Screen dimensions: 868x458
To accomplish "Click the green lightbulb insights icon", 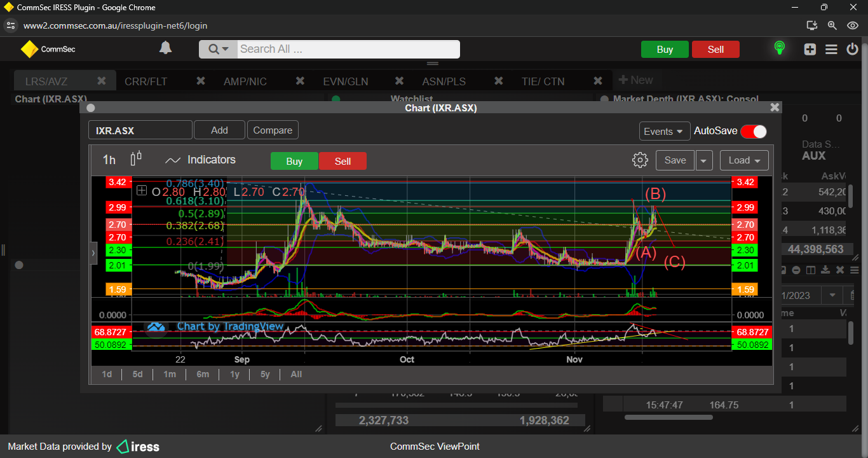I will tap(779, 48).
